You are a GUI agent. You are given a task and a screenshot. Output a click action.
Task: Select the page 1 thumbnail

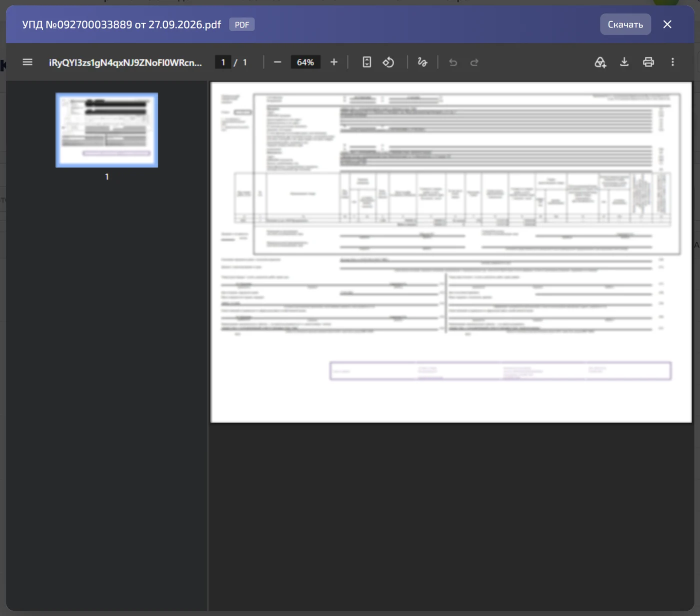(106, 130)
